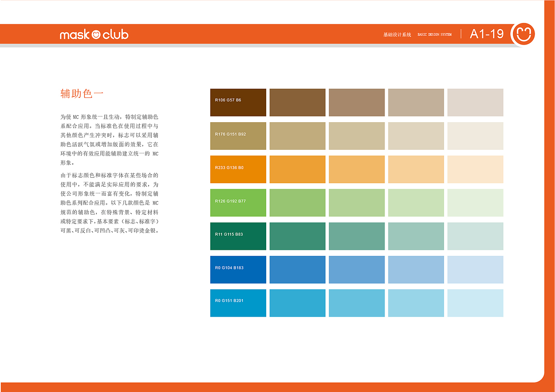Pick the deep blue R0 G104 B183 swatch
555x392 pixels.
[x=238, y=269]
